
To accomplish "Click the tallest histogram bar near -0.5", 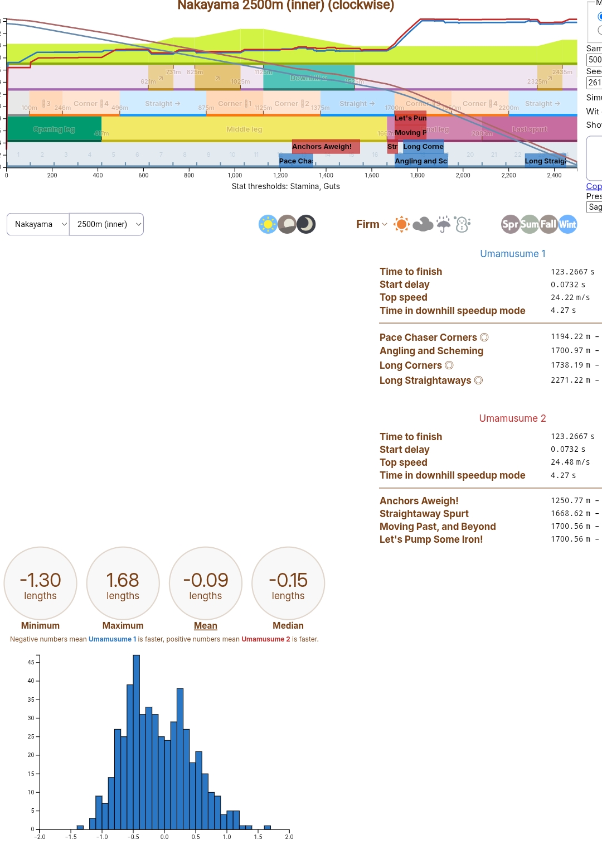I will [x=137, y=742].
